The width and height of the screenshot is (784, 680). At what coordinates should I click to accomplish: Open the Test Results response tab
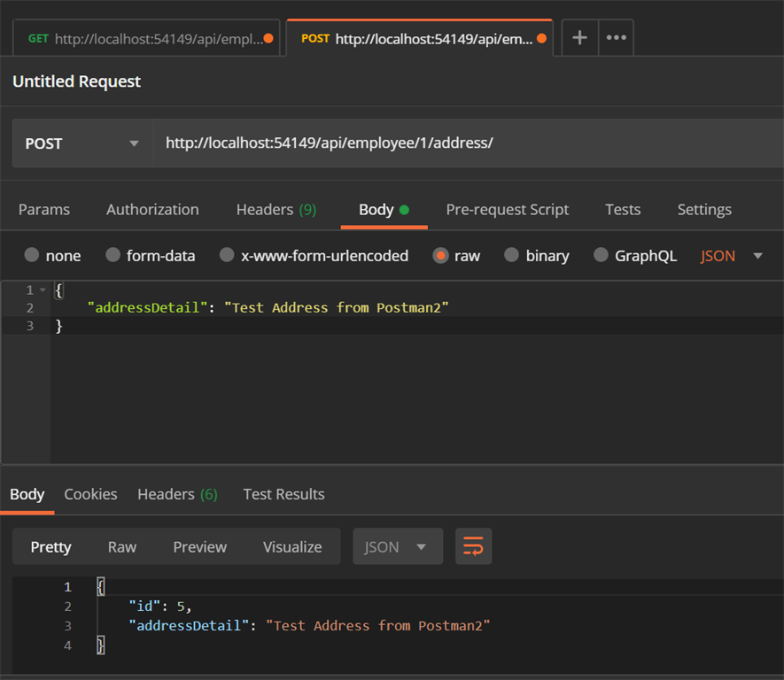(x=283, y=494)
